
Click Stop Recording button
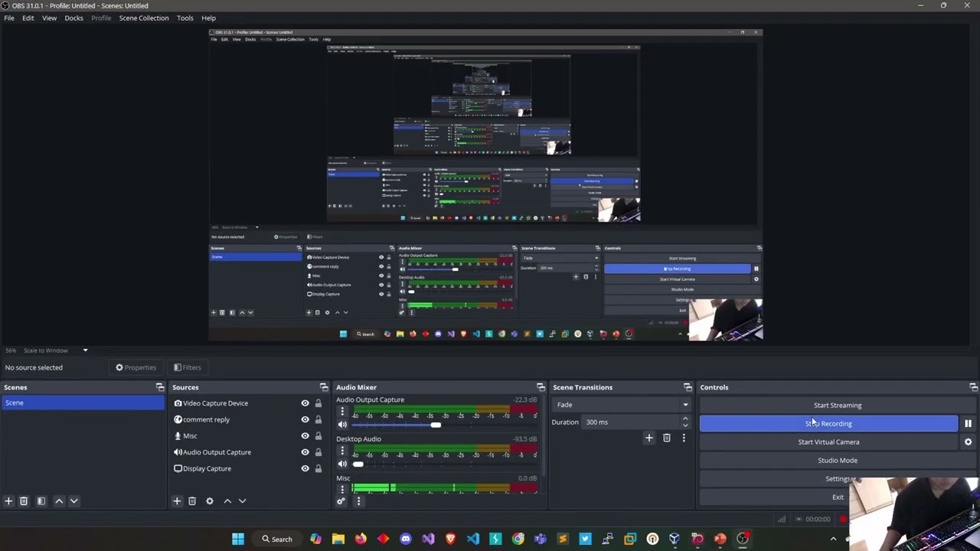(x=828, y=423)
